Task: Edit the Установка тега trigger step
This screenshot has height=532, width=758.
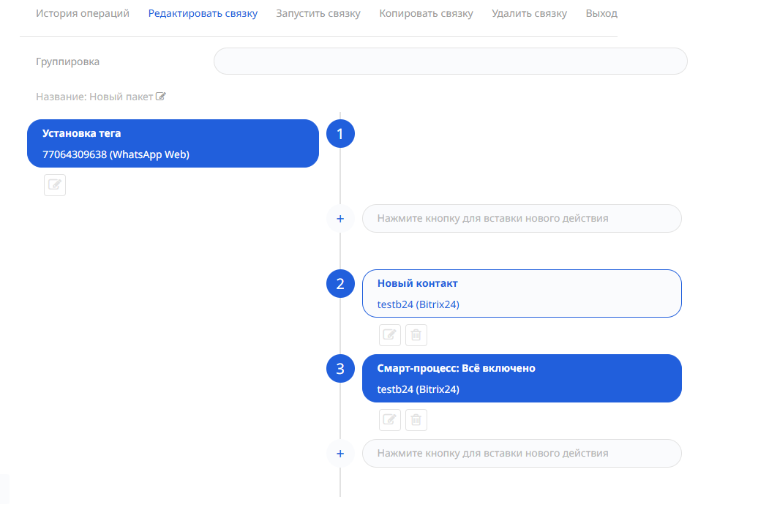Action: pyautogui.click(x=55, y=185)
